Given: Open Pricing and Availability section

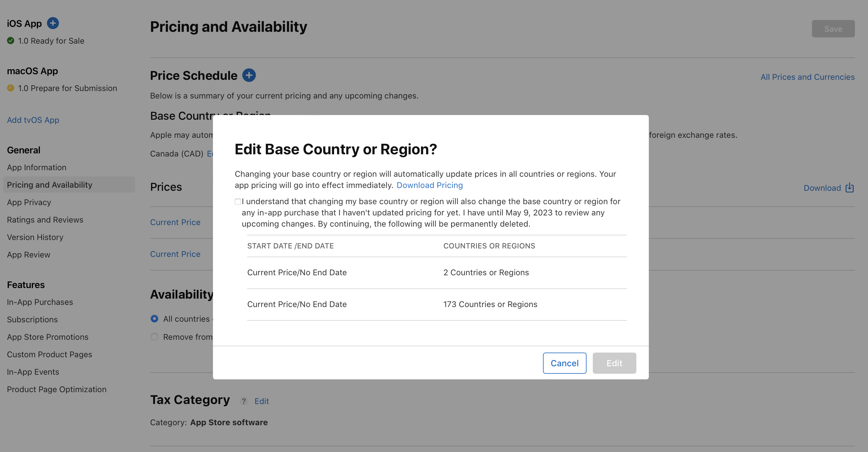Looking at the screenshot, I should click(x=49, y=185).
